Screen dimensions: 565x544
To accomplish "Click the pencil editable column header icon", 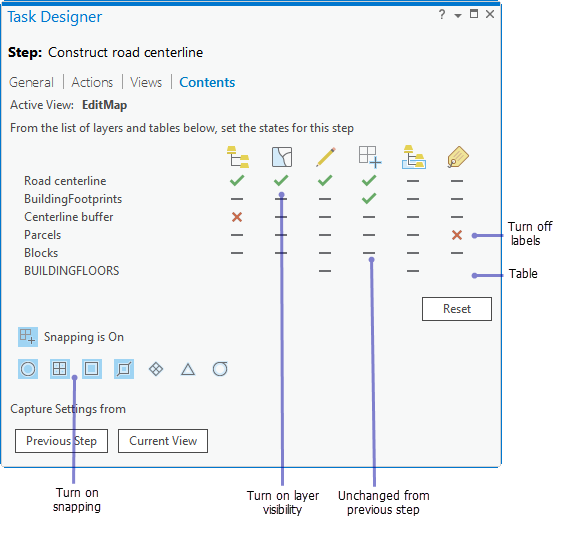I will (326, 157).
